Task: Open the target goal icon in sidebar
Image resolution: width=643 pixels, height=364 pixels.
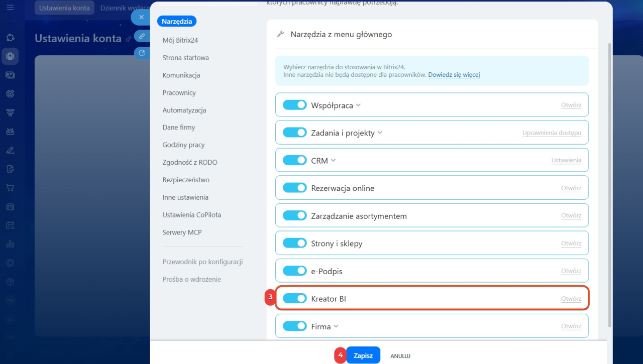Action: (10, 93)
